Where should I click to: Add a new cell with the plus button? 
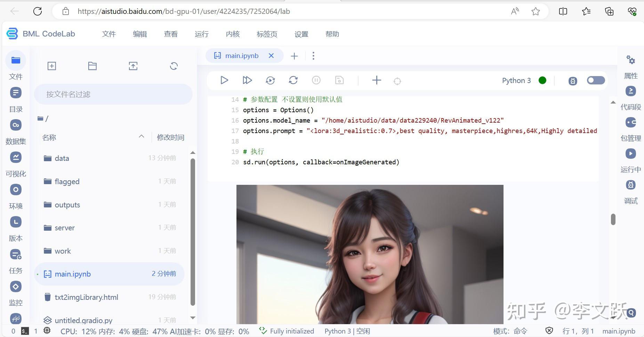pos(376,80)
